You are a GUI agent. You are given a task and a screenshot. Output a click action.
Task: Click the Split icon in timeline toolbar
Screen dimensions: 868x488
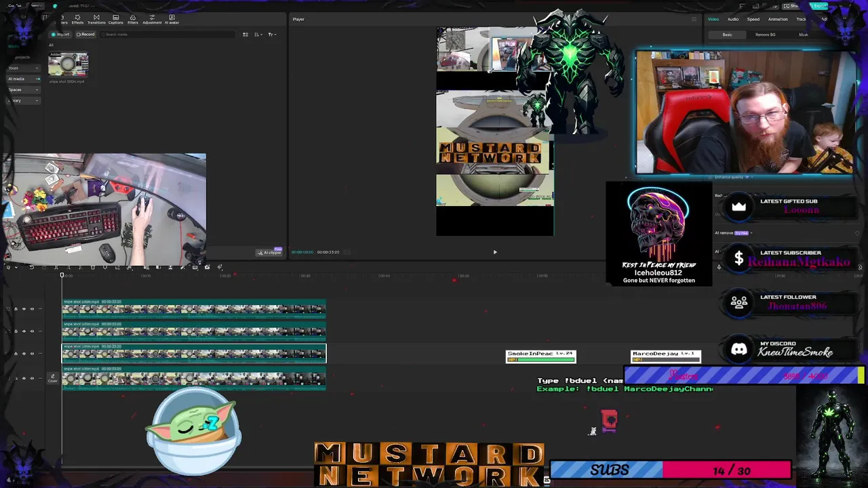coord(56,267)
